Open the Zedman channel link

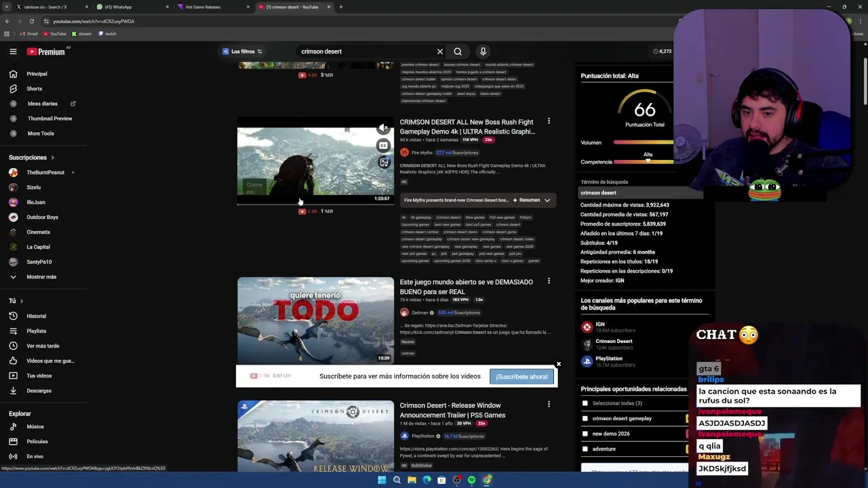pyautogui.click(x=420, y=312)
